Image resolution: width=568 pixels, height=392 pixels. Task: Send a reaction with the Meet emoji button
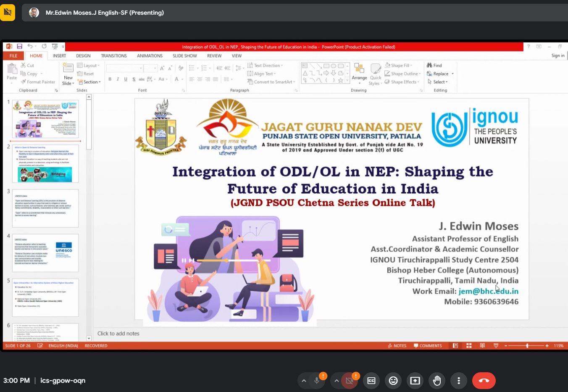click(393, 381)
